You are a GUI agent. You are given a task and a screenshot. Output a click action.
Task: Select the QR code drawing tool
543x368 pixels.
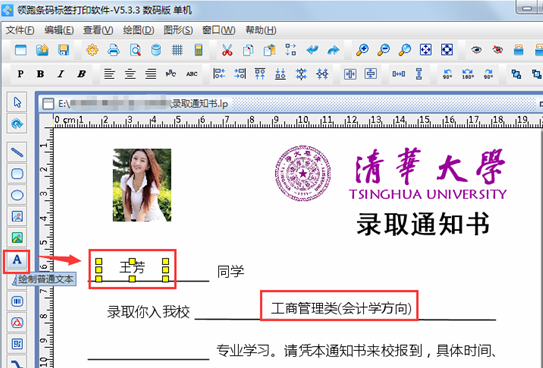(17, 344)
